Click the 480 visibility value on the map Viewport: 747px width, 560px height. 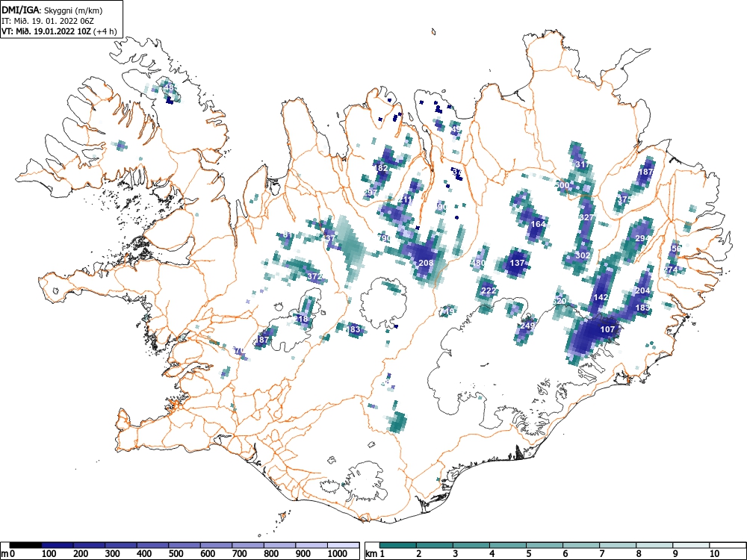(478, 263)
